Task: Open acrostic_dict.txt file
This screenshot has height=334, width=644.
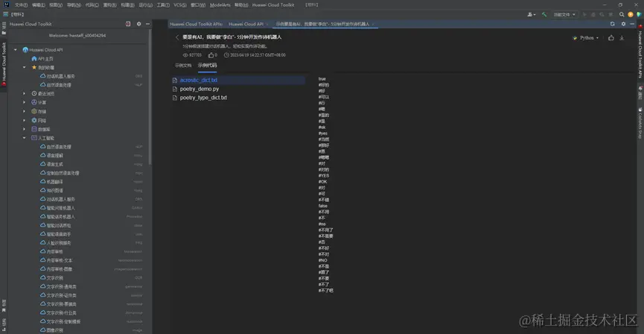Action: coord(198,81)
